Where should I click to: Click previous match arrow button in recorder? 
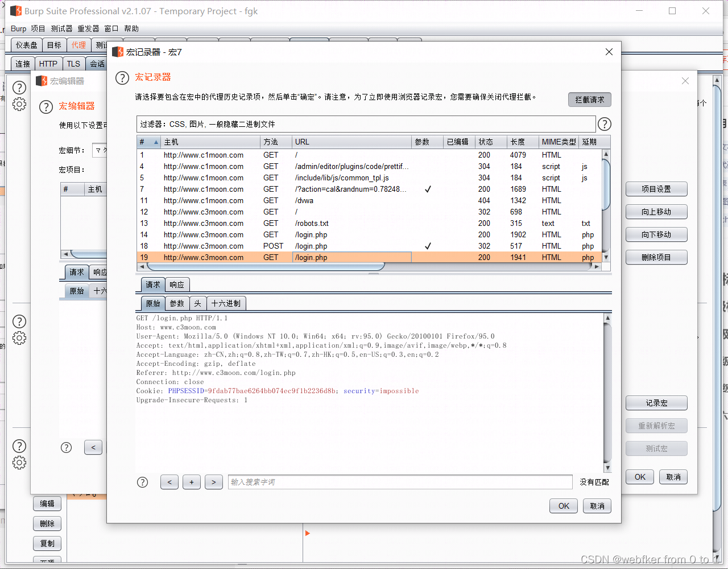coord(169,482)
